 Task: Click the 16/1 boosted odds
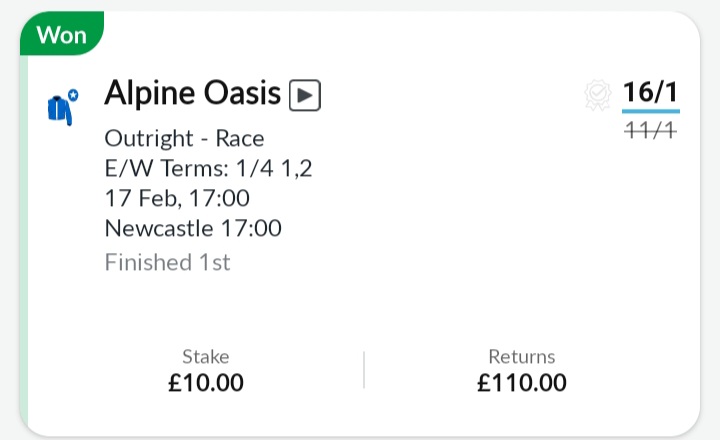click(x=650, y=92)
